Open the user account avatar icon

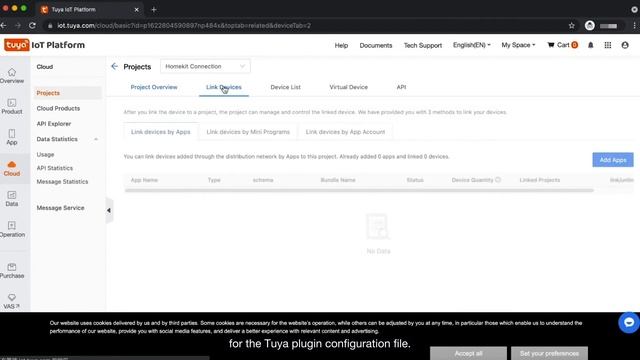[x=625, y=45]
